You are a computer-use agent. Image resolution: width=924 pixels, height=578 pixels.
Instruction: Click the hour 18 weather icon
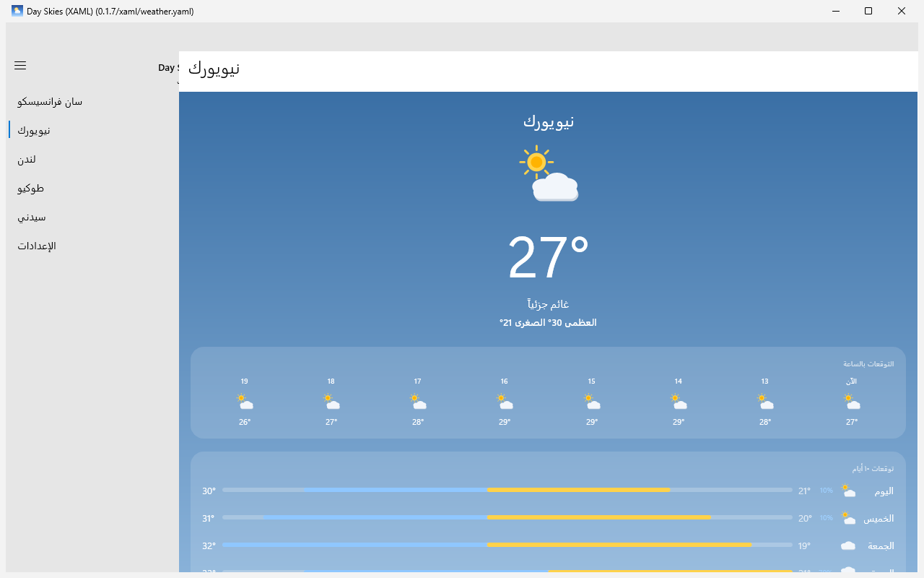[x=331, y=402]
